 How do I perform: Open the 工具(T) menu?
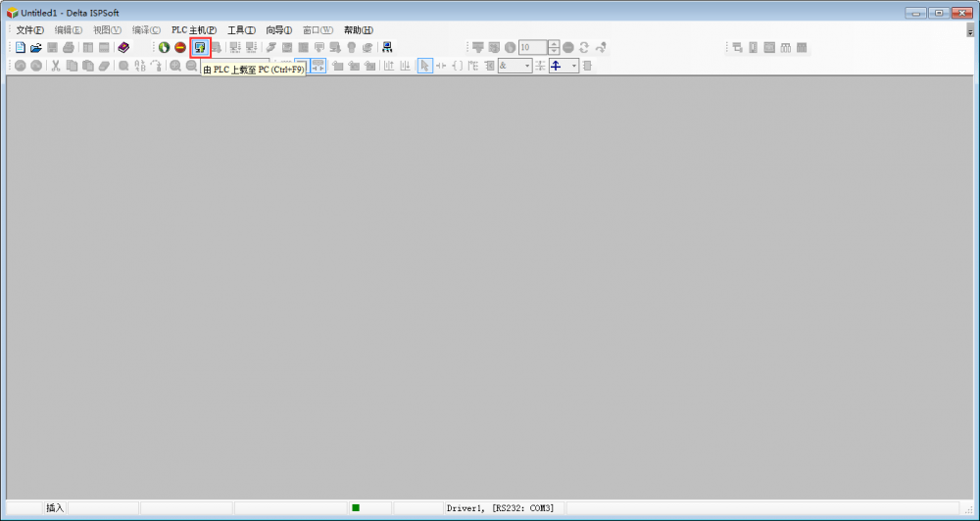coord(241,30)
